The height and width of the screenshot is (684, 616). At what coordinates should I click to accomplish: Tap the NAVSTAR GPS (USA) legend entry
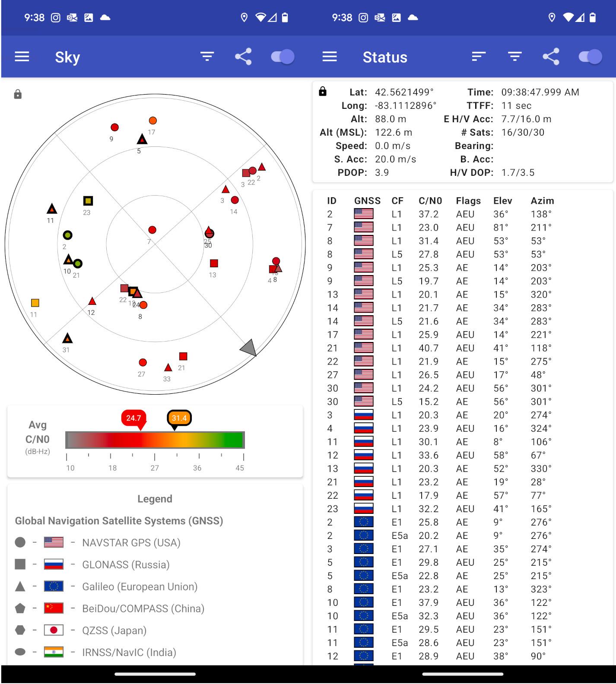coord(98,542)
